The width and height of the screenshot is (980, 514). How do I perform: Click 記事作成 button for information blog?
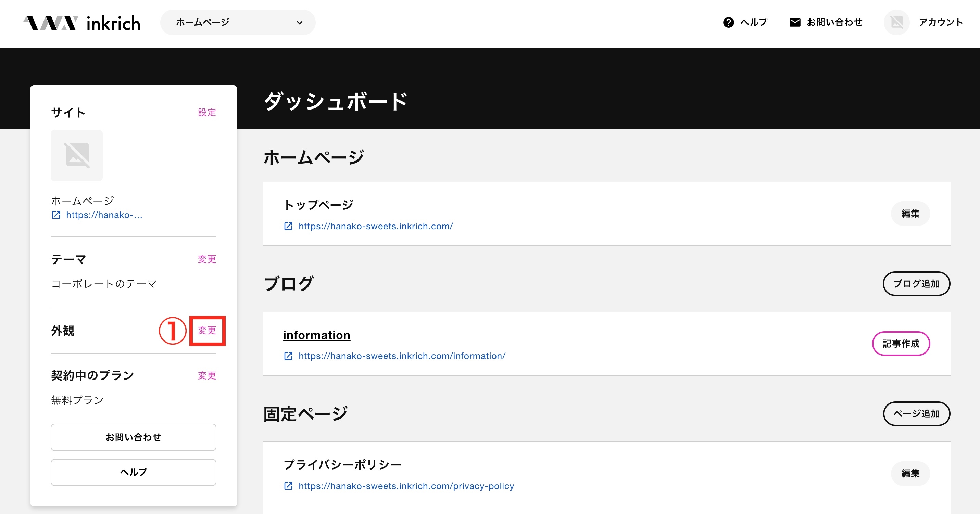click(x=901, y=344)
